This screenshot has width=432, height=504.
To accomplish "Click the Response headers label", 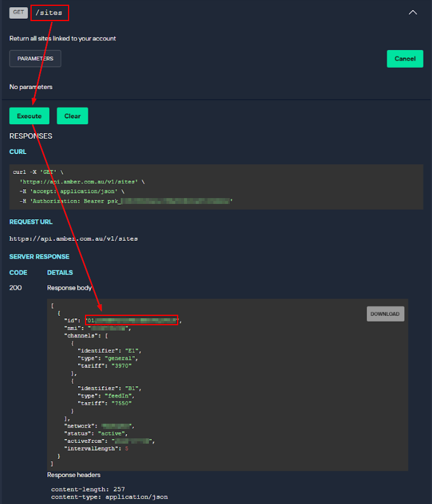I will pos(74,475).
